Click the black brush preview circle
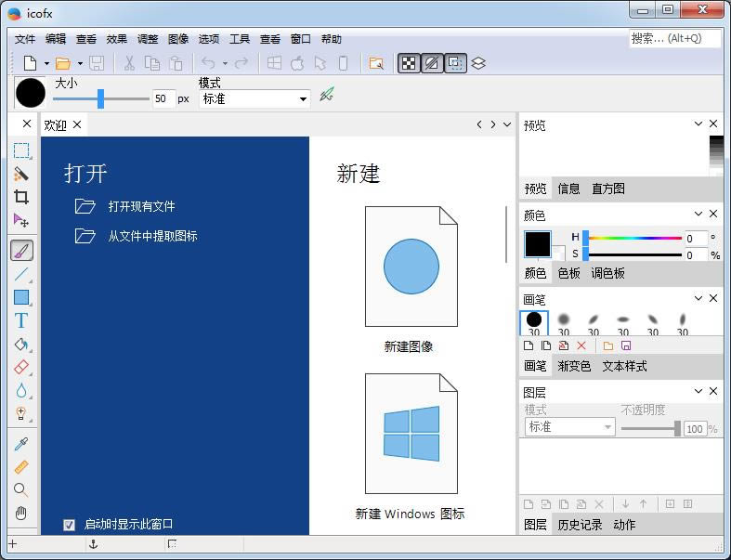731x560 pixels. tap(31, 93)
